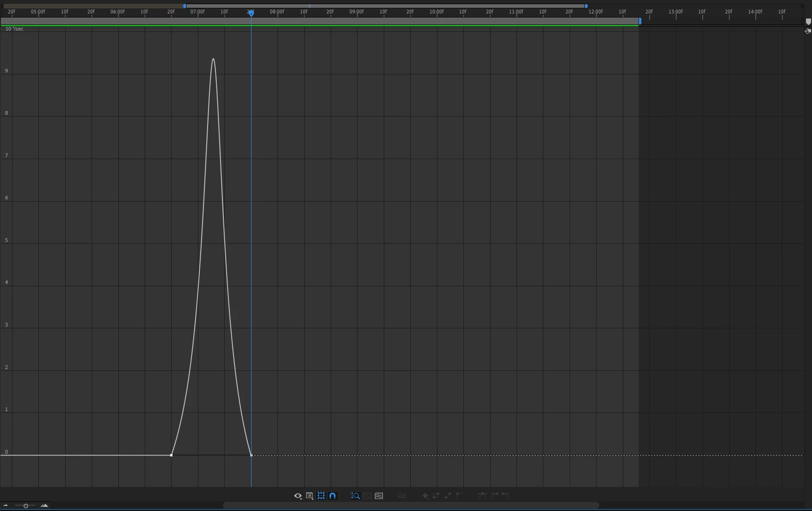Screen dimensions: 812x511
Task: Select keyframe at end of speed curve
Action: [x=251, y=456]
